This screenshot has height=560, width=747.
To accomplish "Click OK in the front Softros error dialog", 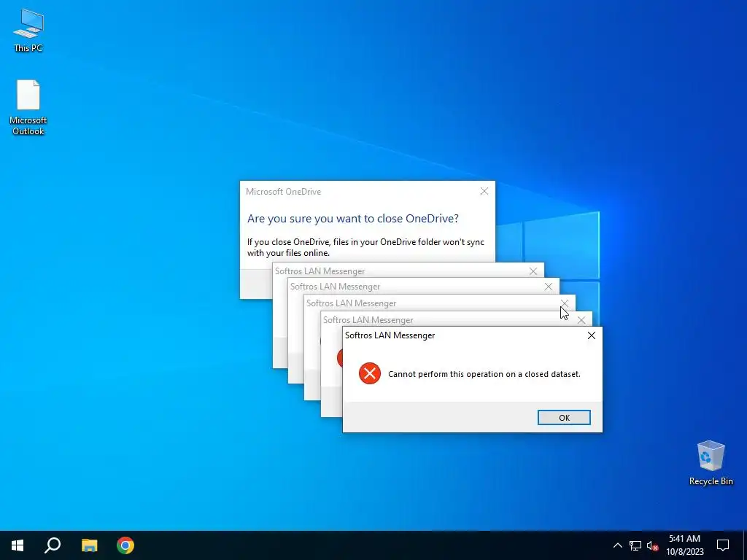I will pyautogui.click(x=564, y=418).
